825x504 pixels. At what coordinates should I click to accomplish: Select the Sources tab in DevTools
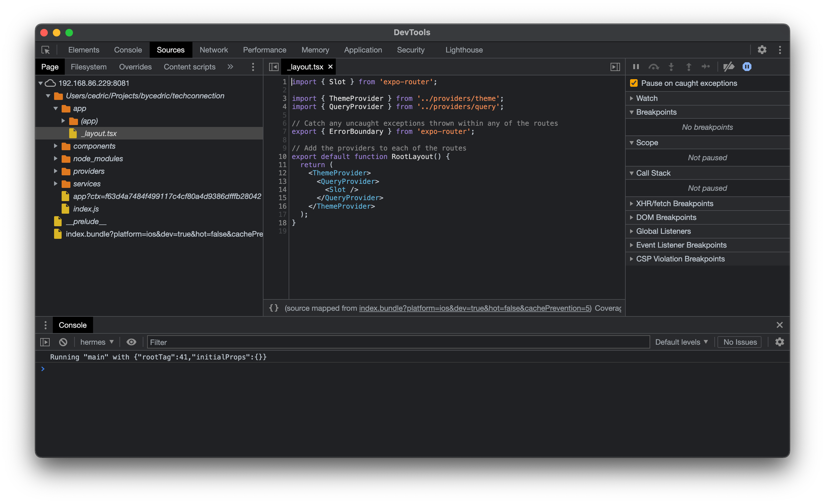tap(171, 49)
